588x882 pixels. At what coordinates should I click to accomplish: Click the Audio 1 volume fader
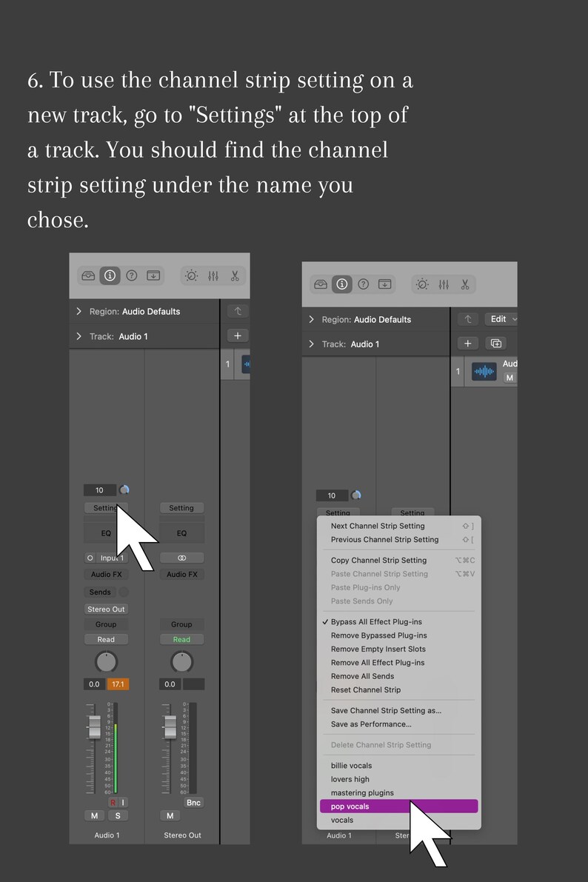click(x=95, y=726)
